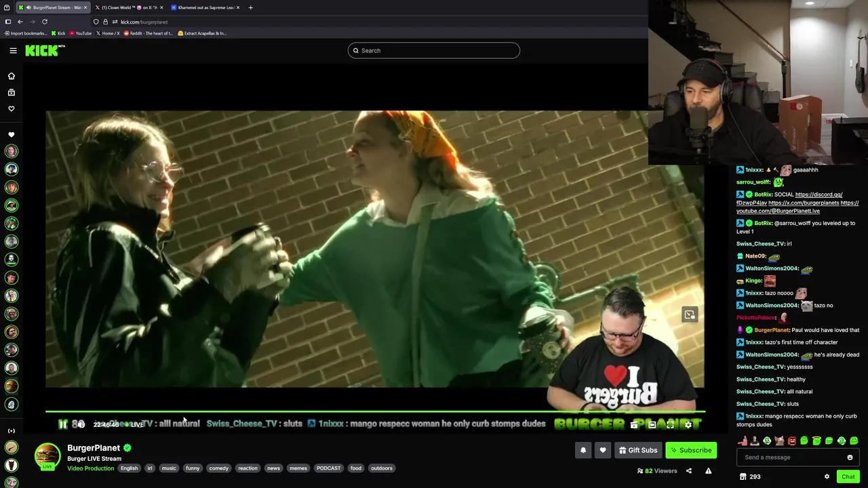Select the BurgerPlanet Stream browser tab
Screen dimensions: 868x488
(52, 7)
